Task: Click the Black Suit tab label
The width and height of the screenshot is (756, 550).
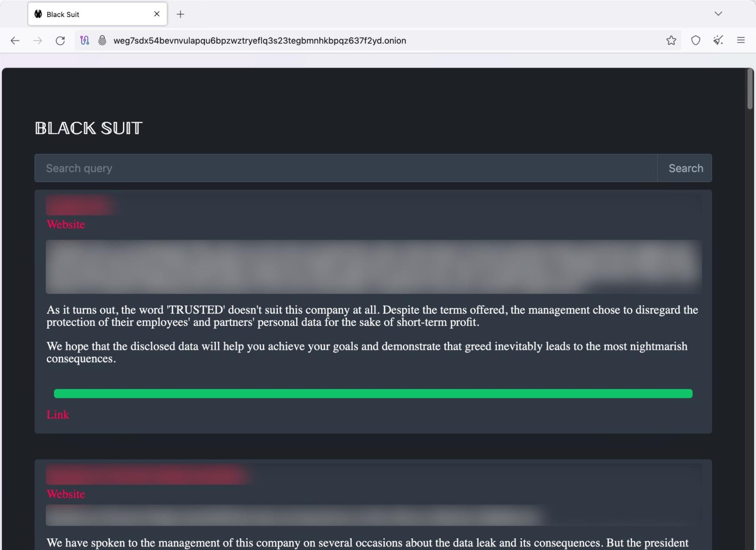Action: pyautogui.click(x=63, y=14)
